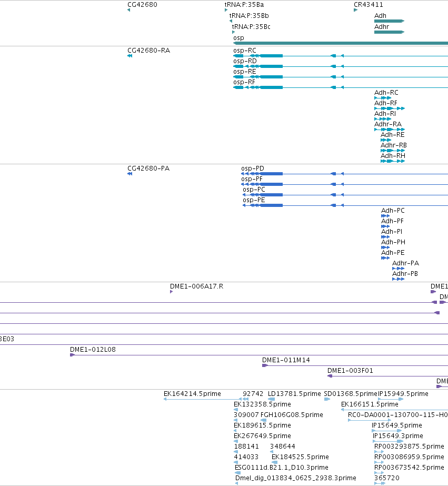Click the Adhr-RB transcript label

(x=394, y=145)
